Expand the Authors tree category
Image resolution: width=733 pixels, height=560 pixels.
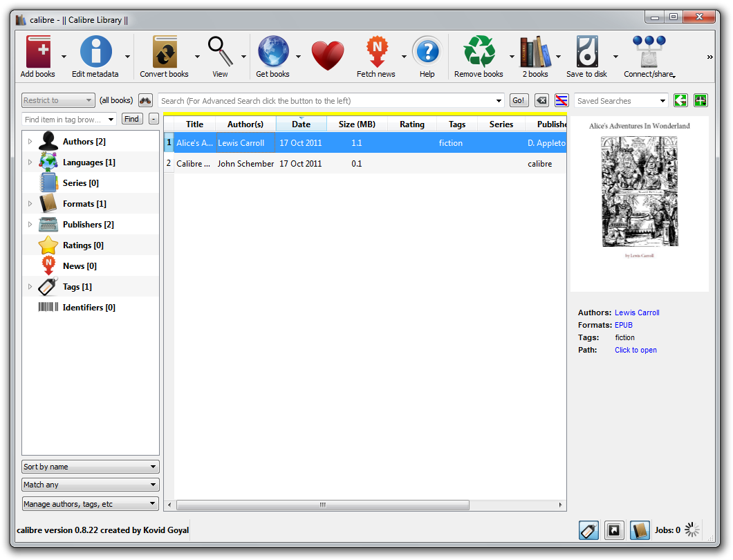point(29,140)
